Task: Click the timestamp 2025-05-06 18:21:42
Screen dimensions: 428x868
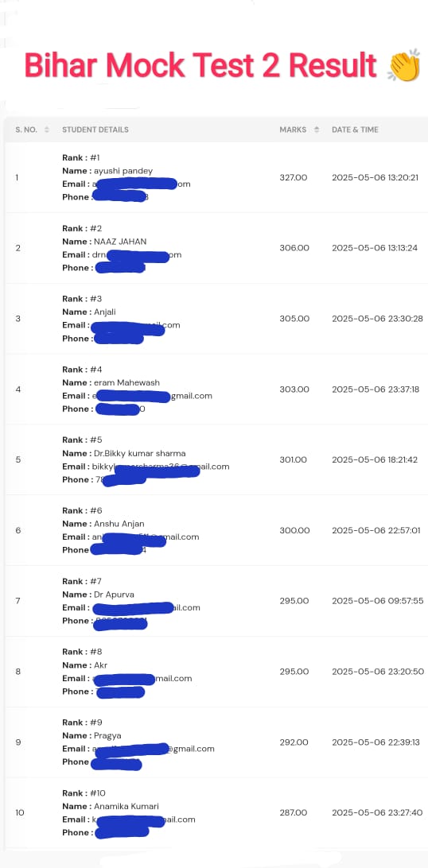Action: [x=375, y=459]
